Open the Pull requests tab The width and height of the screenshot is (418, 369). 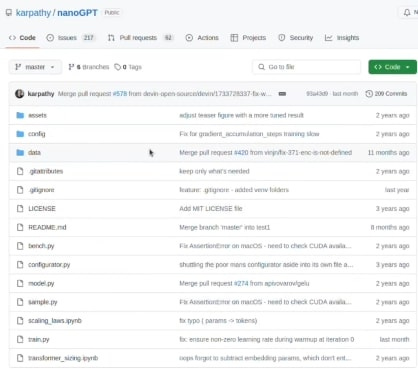[141, 38]
